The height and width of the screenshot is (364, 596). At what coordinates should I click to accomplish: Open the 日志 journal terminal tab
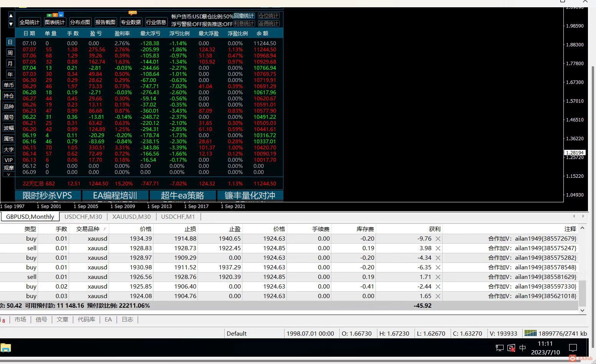[x=127, y=320]
